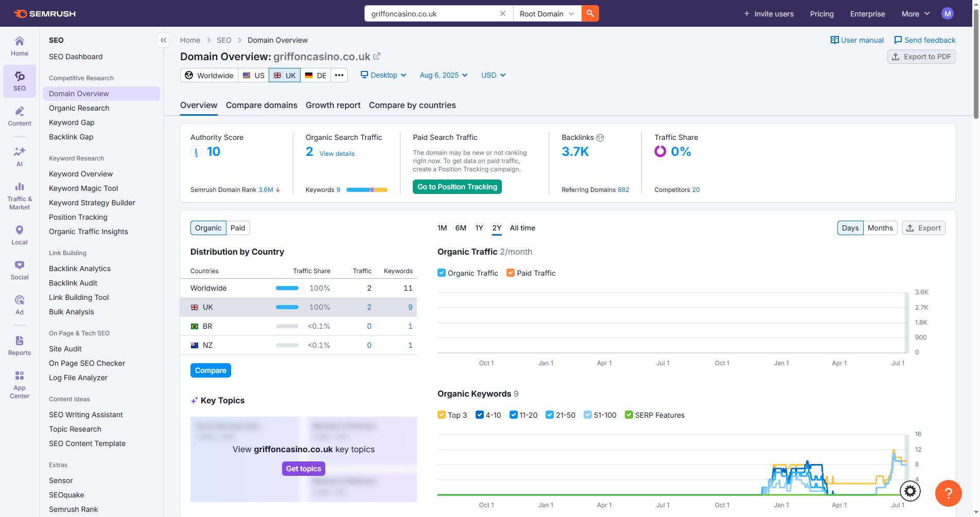Collapse the sidebar with double chevron
The height and width of the screenshot is (517, 980).
(163, 40)
